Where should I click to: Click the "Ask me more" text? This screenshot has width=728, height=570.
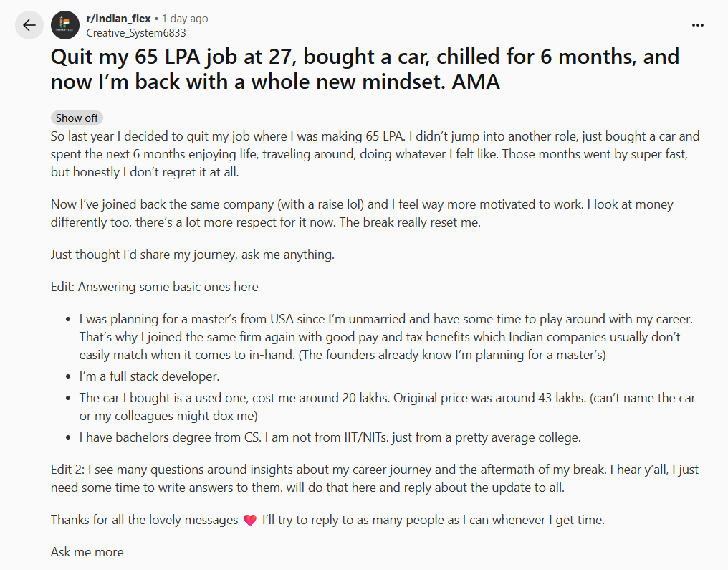pos(87,552)
